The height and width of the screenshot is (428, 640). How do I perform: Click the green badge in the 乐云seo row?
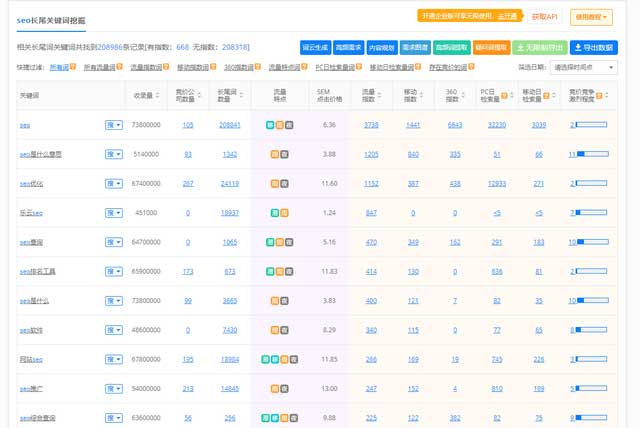(273, 213)
